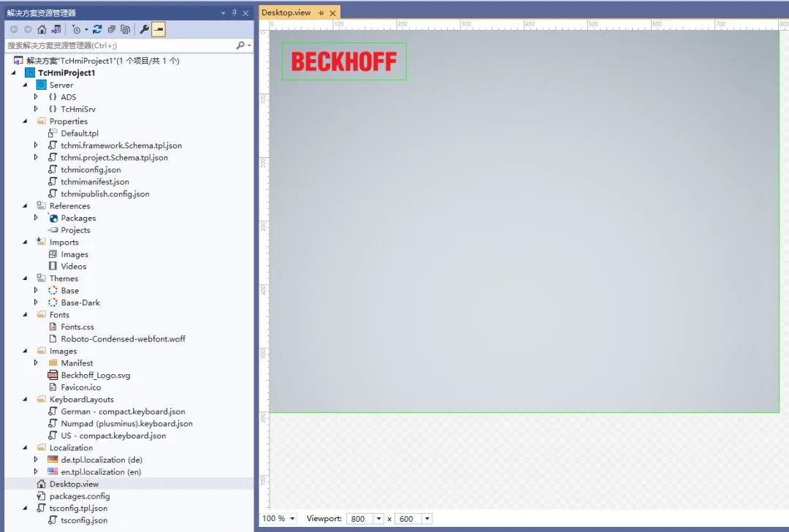Click the viewport width field showing 800

[x=359, y=518]
